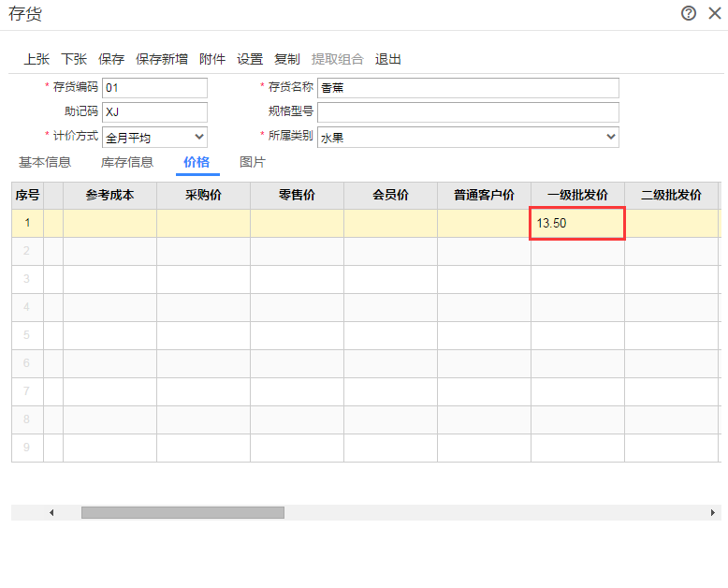This screenshot has width=728, height=588.
Task: Click 退出 to exit
Action: tap(388, 59)
